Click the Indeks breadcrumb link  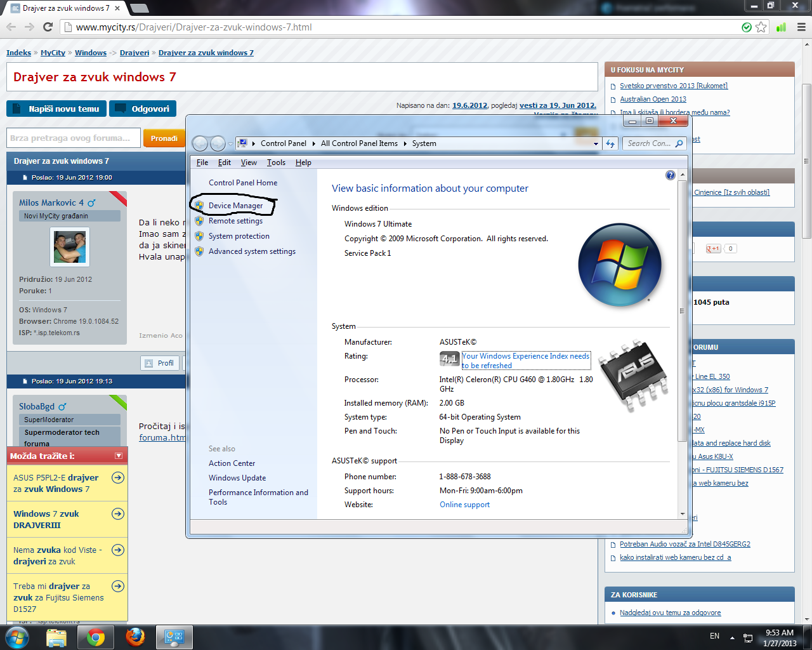(18, 53)
